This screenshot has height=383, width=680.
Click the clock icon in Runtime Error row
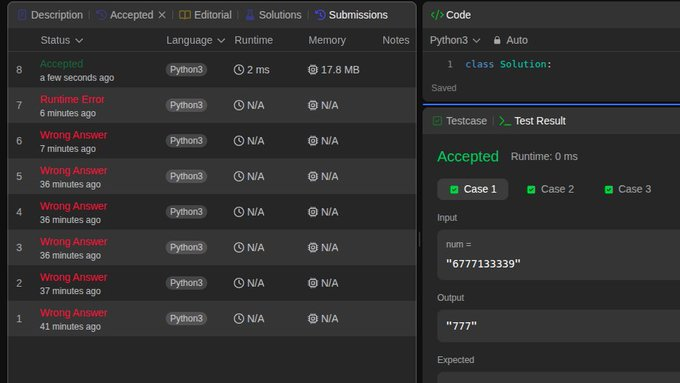[239, 105]
